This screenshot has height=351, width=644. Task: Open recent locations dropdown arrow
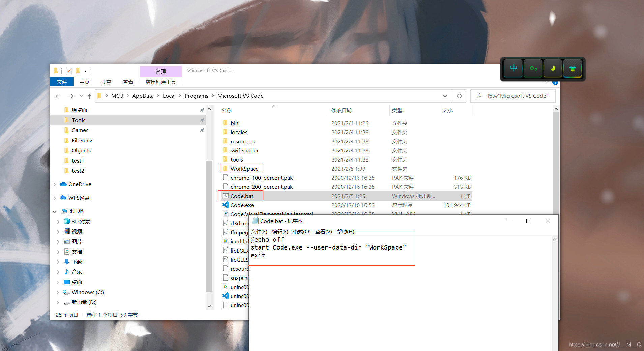coord(81,96)
